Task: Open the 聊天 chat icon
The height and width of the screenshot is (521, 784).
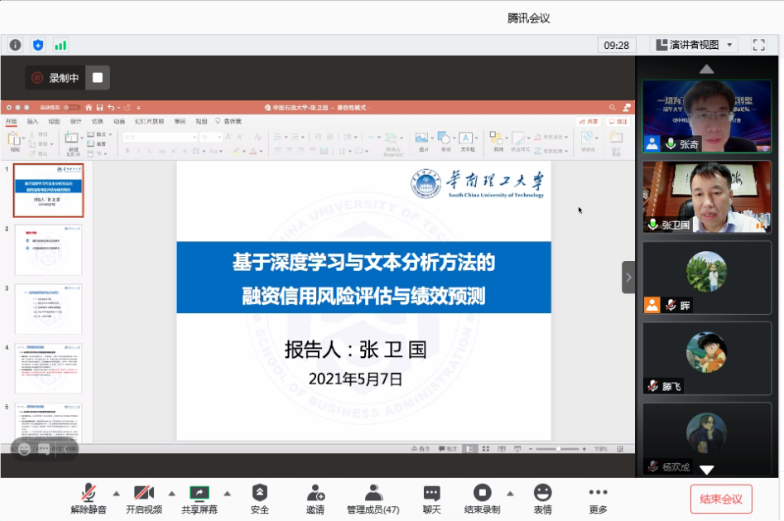Action: tap(431, 492)
